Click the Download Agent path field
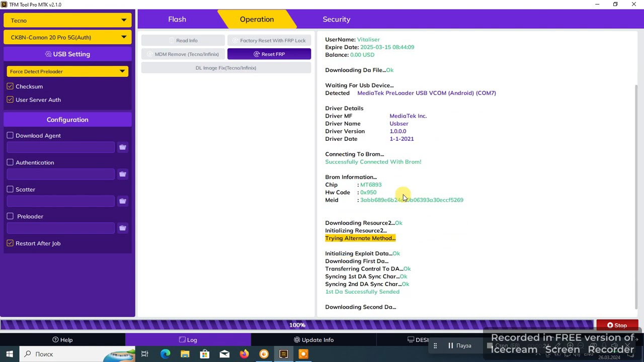The width and height of the screenshot is (644, 362). 61,147
